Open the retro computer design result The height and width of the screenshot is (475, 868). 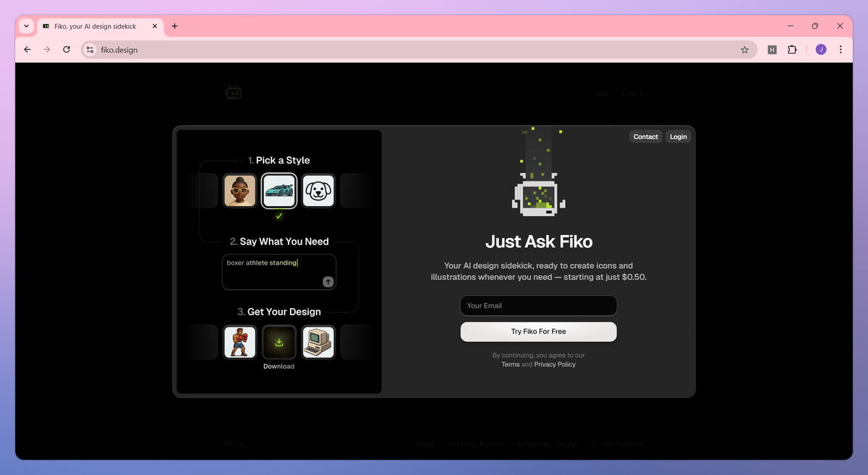[x=318, y=342]
